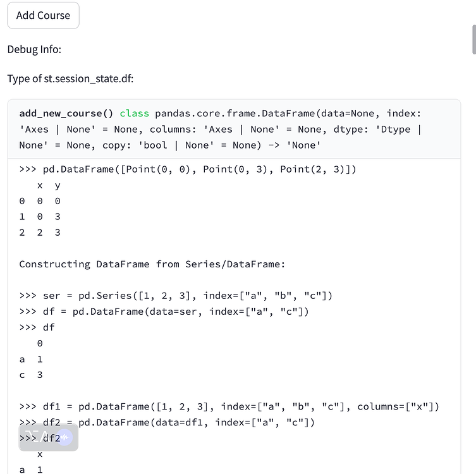The width and height of the screenshot is (476, 474).
Task: Click the Debug Info label
Action: coord(34,49)
